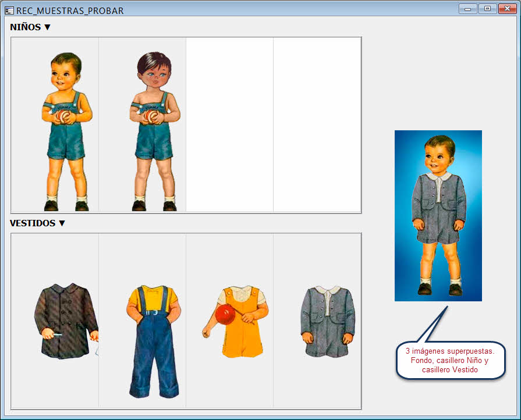This screenshot has width=521, height=420.
Task: Choose the yellow shirt blue overalls outfit
Action: tap(142, 321)
